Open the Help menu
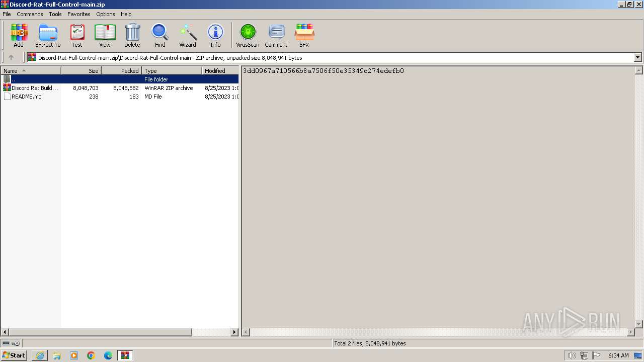This screenshot has height=362, width=644. 126,14
